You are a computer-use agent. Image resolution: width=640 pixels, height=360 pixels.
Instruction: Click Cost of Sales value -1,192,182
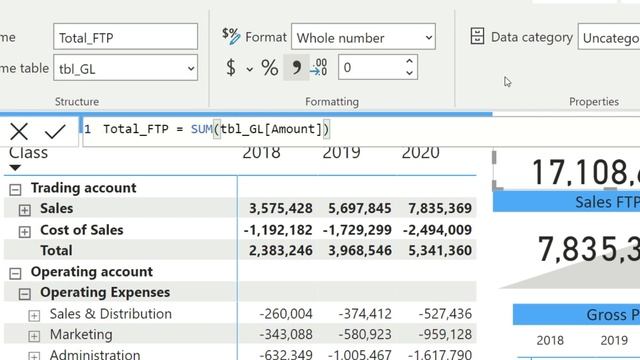[x=278, y=230]
